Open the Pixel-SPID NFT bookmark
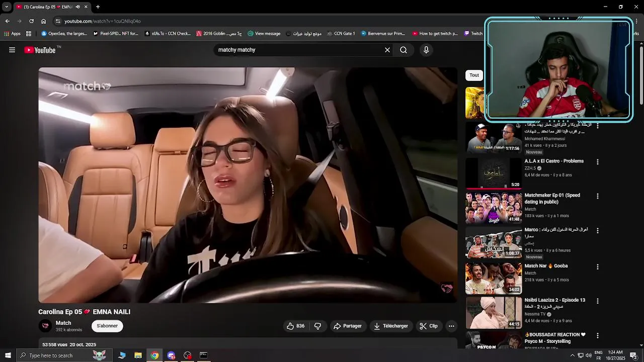Image resolution: width=644 pixels, height=362 pixels. [x=116, y=34]
